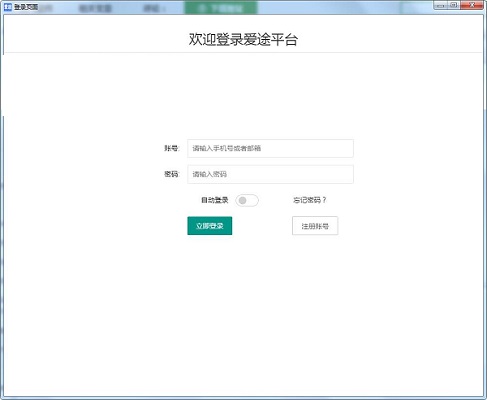This screenshot has height=400, width=487.
Task: Click the horizontal divider below the heading
Action: coord(243,53)
